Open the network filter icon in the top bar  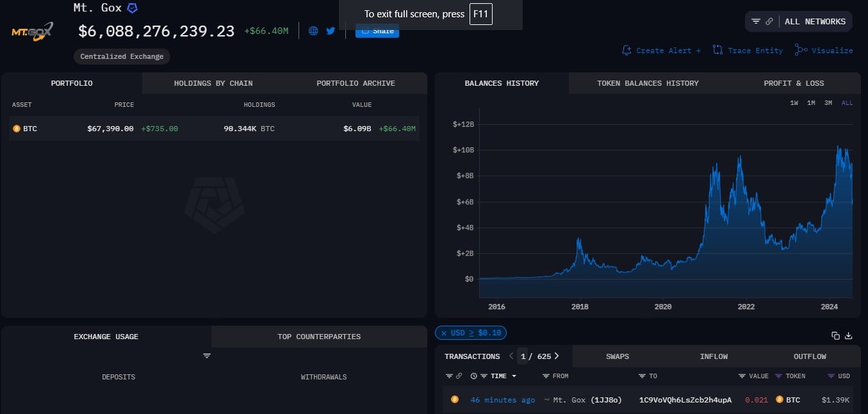(756, 22)
